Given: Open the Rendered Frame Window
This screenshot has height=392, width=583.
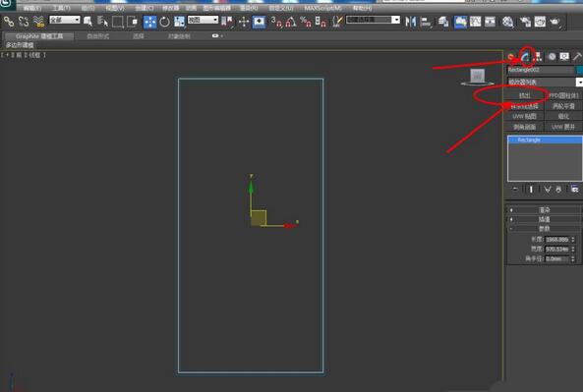Looking at the screenshot, I should pyautogui.click(x=540, y=22).
